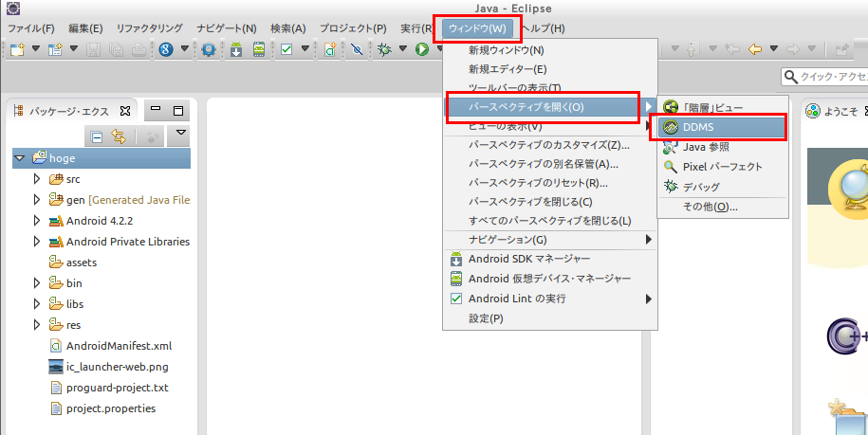Screen dimensions: 868x435
Task: Open the Lint check dropdown arrow
Action: pyautogui.click(x=305, y=48)
